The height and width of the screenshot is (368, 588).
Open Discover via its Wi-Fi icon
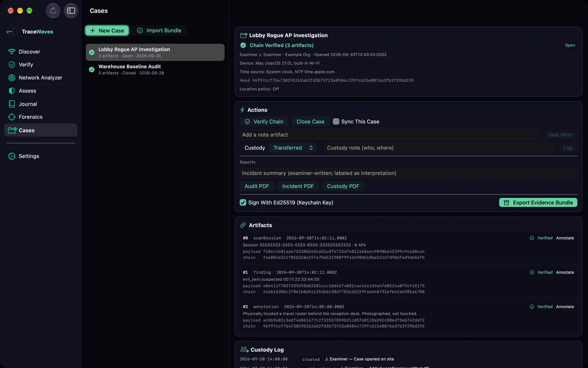tap(12, 52)
